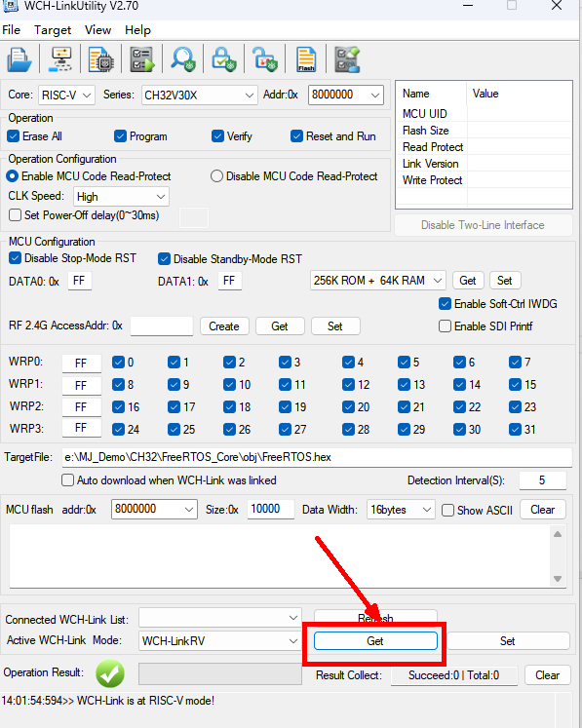Open the Help menu
Screen dimensions: 582x728
coord(137,30)
